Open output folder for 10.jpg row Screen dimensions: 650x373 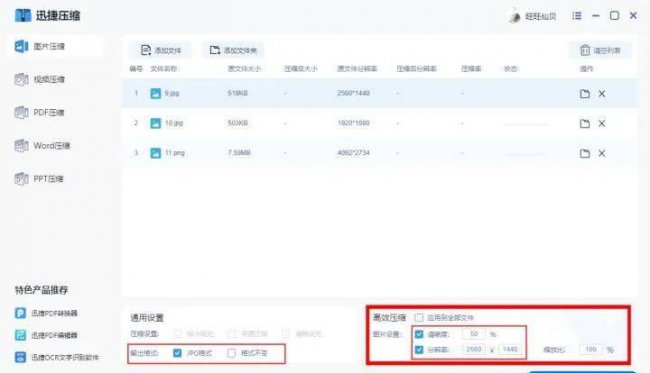click(585, 124)
